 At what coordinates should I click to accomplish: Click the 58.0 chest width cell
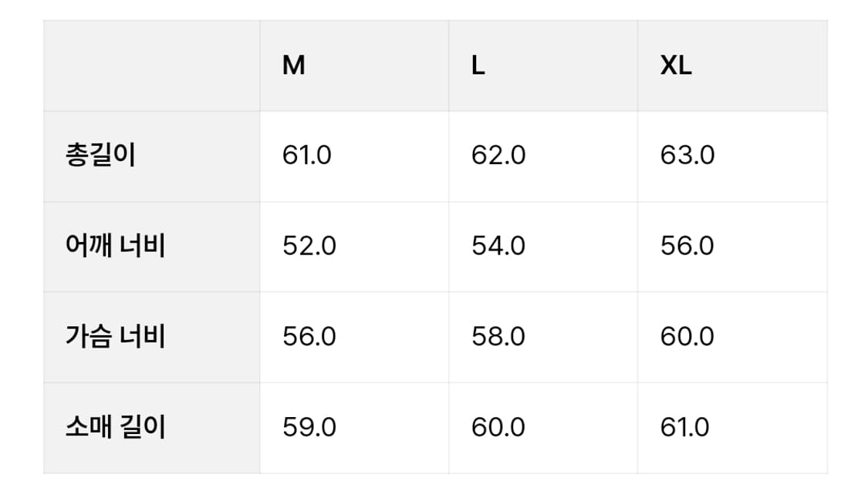[543, 338]
